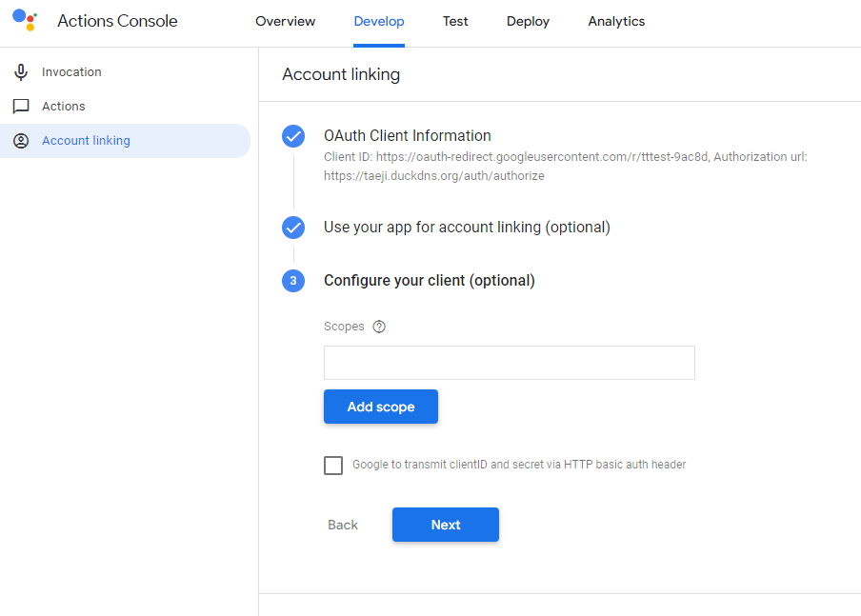Screen dimensions: 861x616
Task: Click the Back button
Action: (343, 525)
